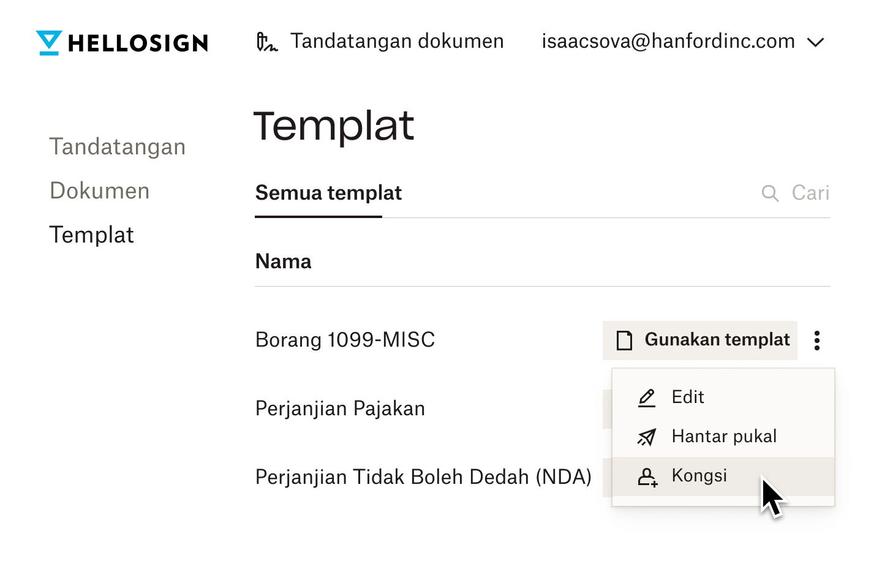Select Edit from the context menu
This screenshot has height=588, width=882.
[688, 398]
